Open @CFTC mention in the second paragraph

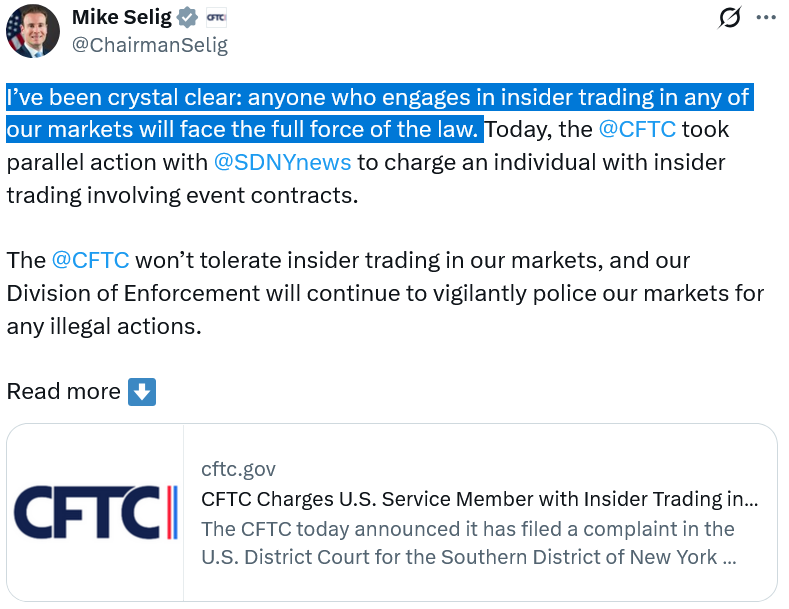pos(90,261)
